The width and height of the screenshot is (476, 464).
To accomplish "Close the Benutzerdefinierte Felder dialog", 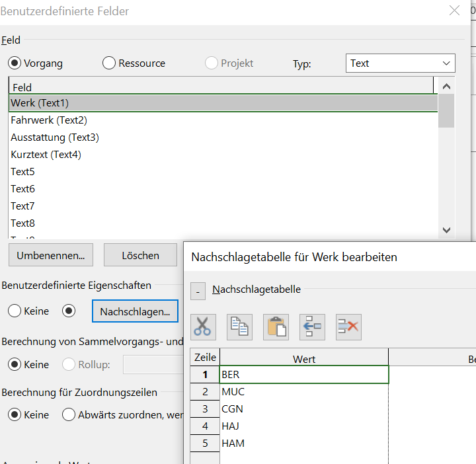I will (x=454, y=11).
